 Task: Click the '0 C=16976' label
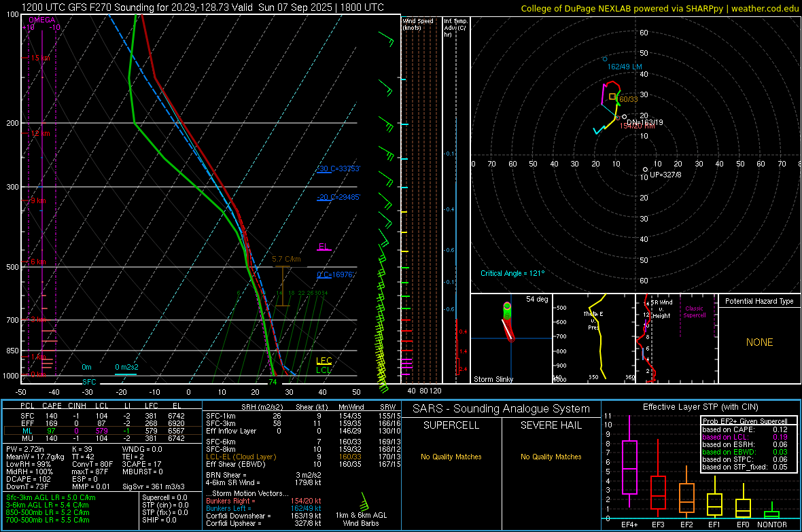[x=335, y=274]
